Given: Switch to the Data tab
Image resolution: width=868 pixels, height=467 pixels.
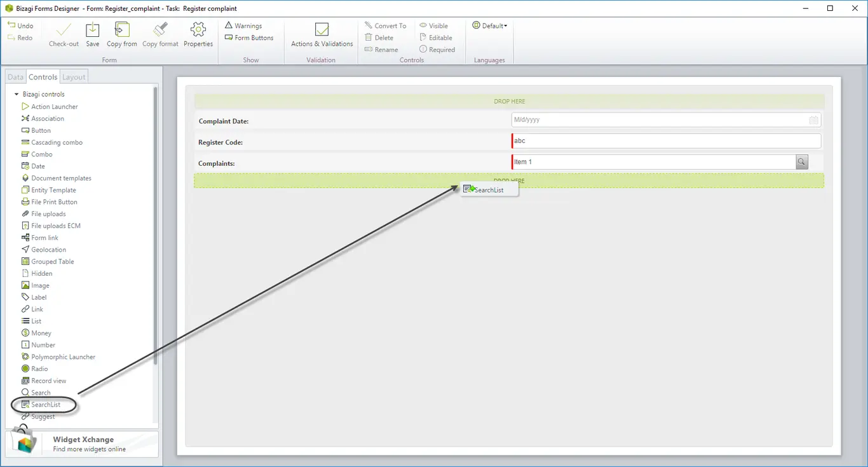Looking at the screenshot, I should point(15,77).
